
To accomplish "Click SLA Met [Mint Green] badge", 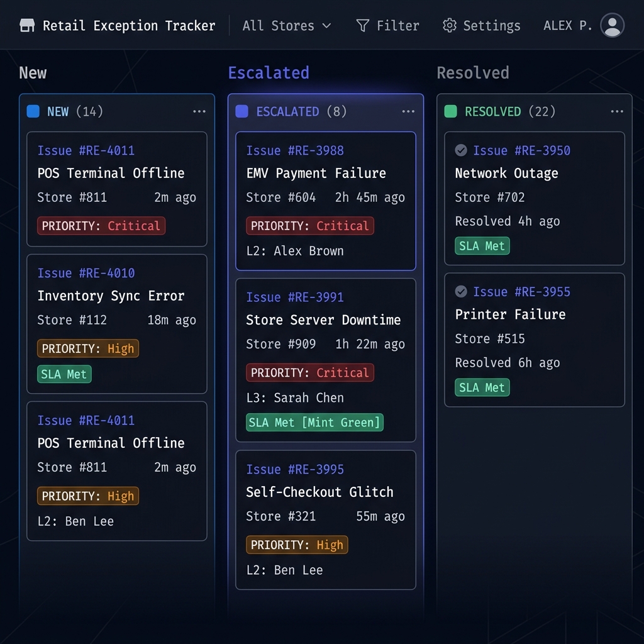I will coord(314,422).
